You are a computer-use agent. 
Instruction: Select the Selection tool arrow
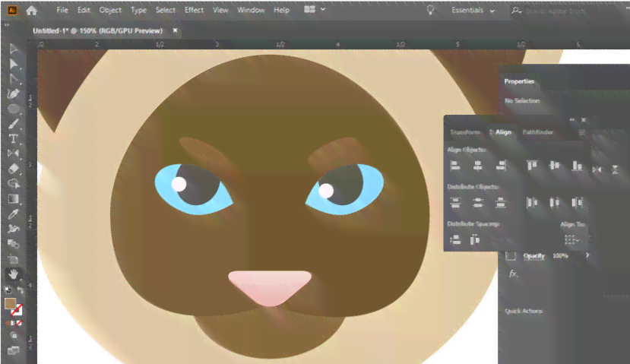coord(14,49)
